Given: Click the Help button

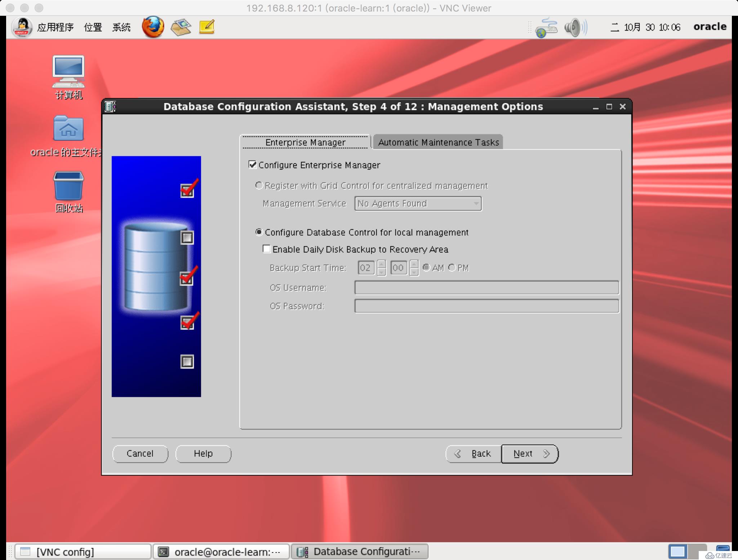Looking at the screenshot, I should (x=203, y=454).
